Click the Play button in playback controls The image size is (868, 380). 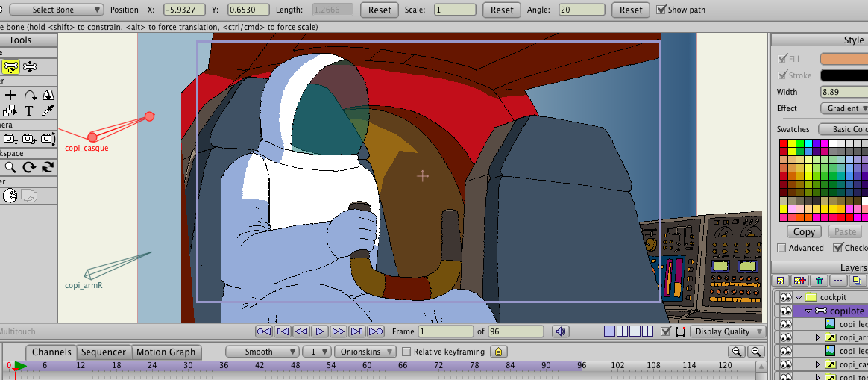tap(319, 331)
